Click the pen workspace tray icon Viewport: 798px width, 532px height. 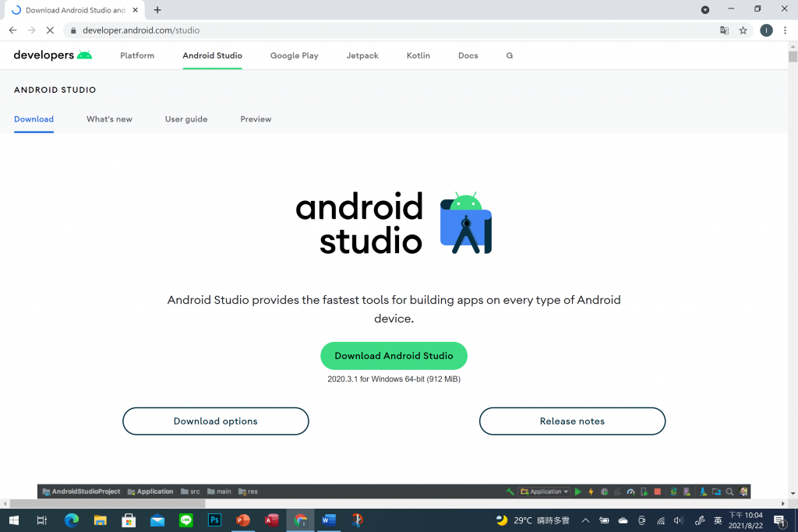point(700,520)
